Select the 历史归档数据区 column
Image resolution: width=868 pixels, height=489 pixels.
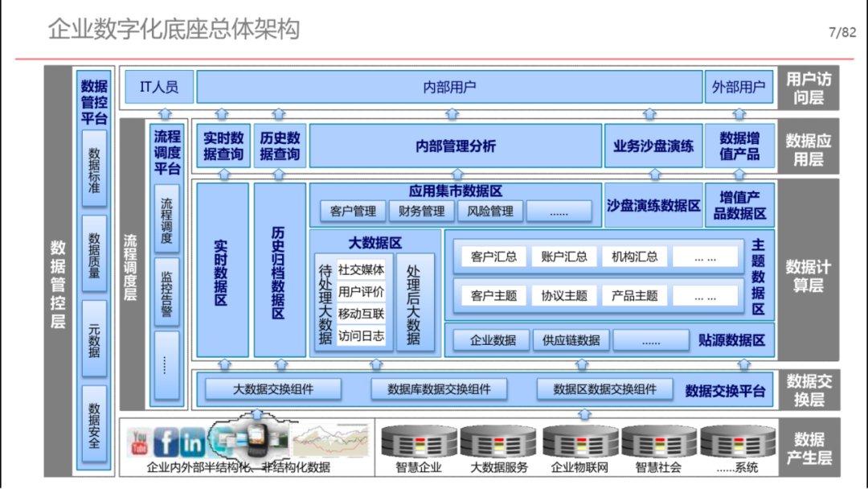280,270
